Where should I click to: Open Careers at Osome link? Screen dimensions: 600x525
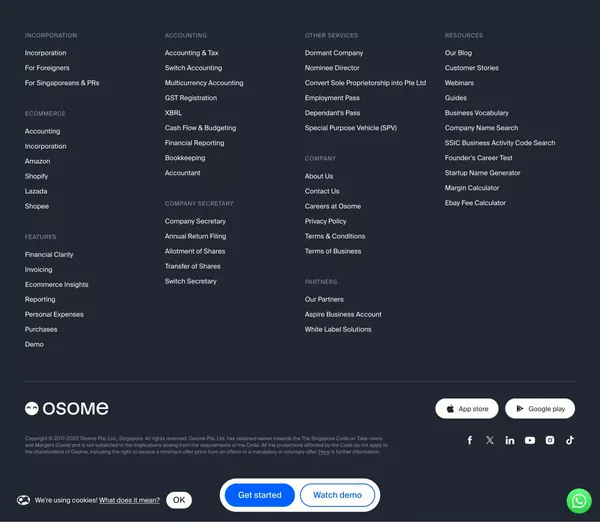coord(333,206)
